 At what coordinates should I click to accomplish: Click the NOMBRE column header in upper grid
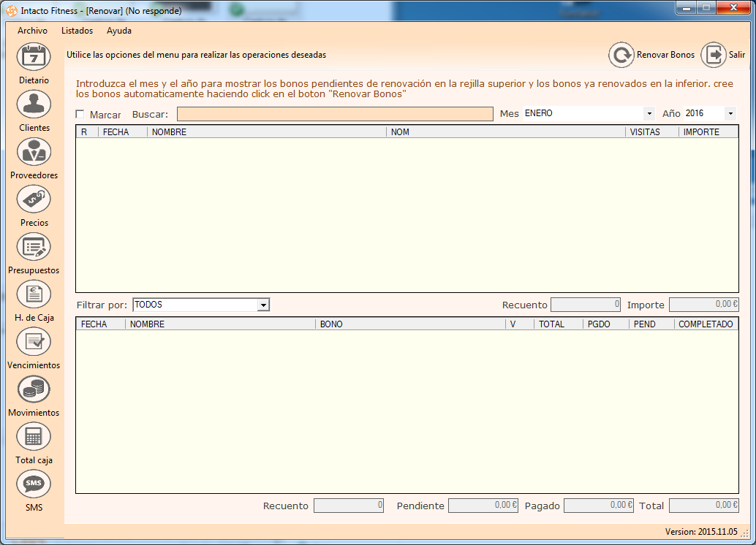267,132
